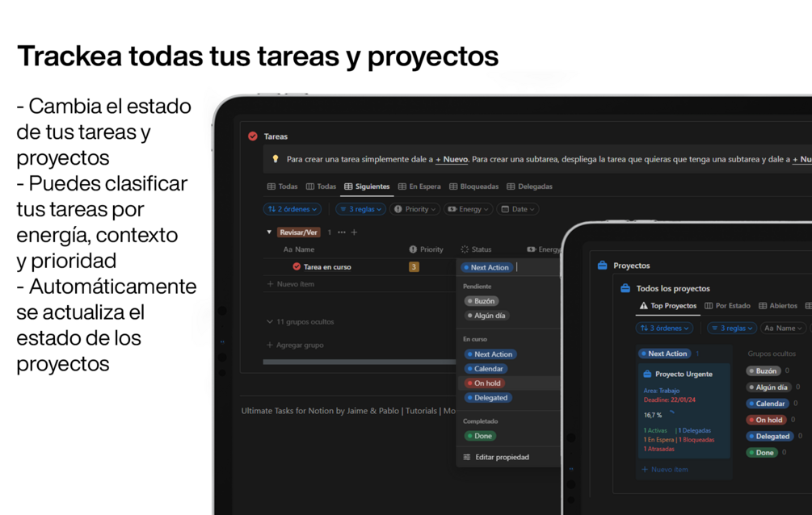The height and width of the screenshot is (515, 812).
Task: Switch to the first Todas tab
Action: click(x=282, y=186)
